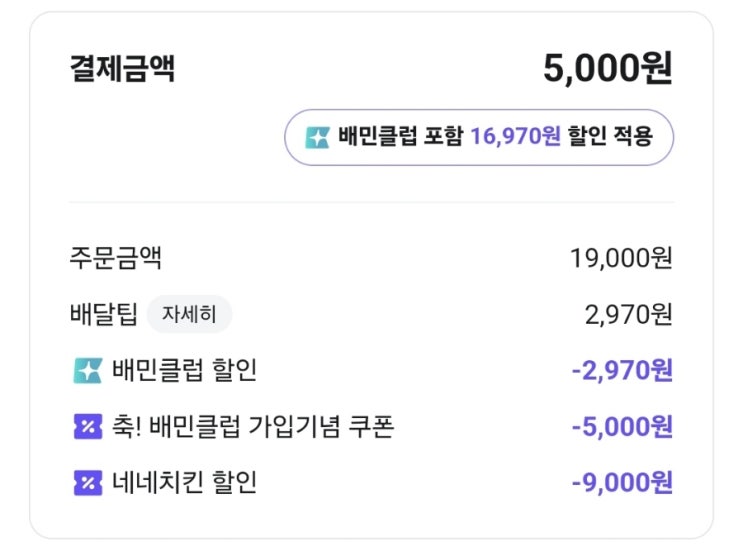Open the 자세히 details for 배달팁
The height and width of the screenshot is (551, 743).
[x=189, y=315]
